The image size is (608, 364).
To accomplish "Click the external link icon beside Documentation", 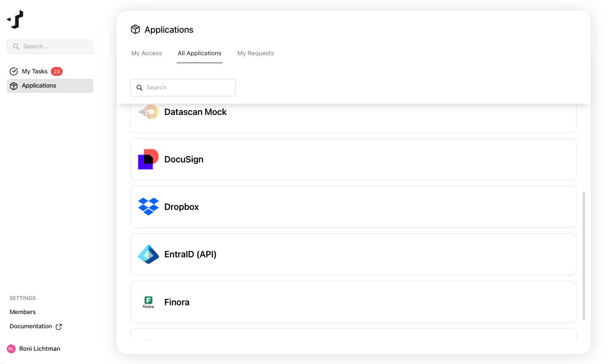I will [x=59, y=326].
